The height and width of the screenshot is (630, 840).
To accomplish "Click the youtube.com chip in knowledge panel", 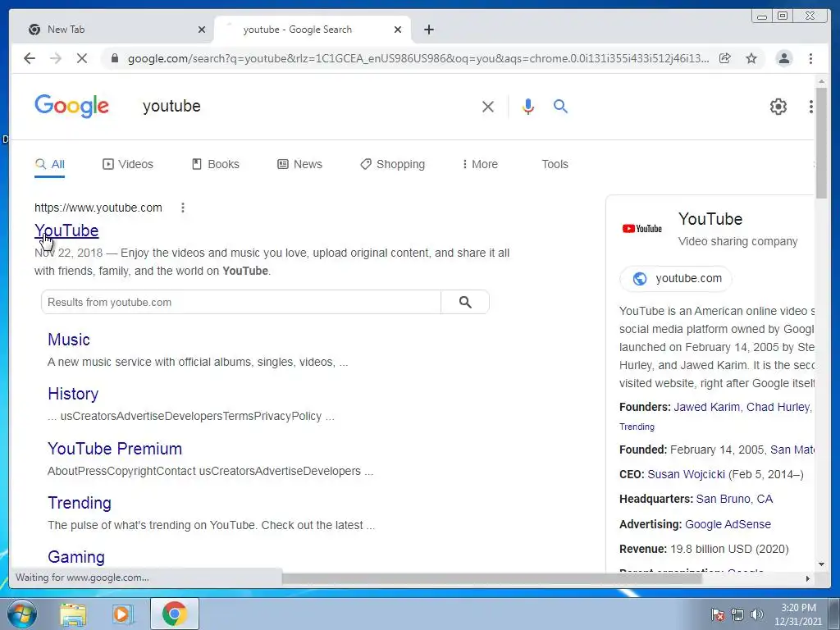I will click(676, 279).
